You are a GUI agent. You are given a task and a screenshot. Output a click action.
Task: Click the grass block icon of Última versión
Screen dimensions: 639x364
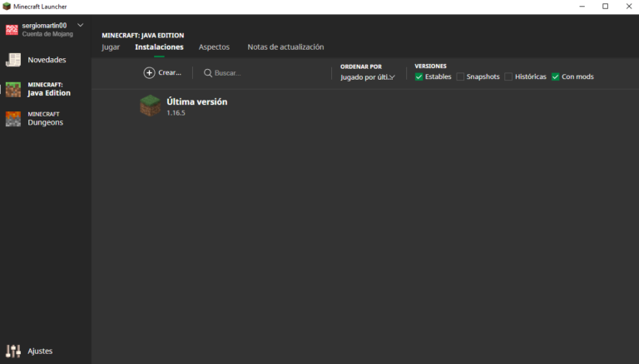pos(150,106)
